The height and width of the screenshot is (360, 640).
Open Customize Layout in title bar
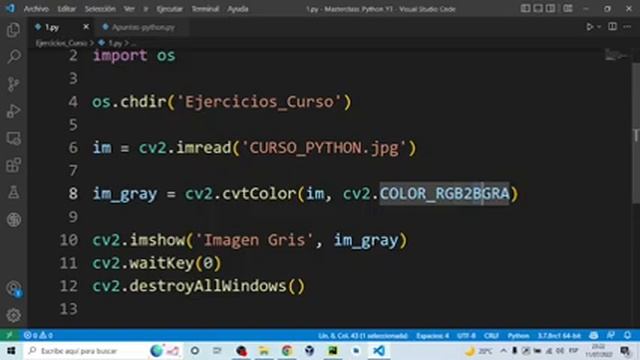pos(568,9)
